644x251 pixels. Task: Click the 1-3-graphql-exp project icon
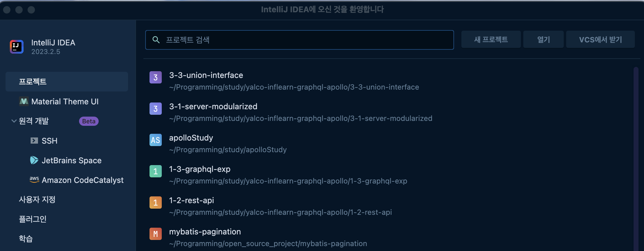coord(156,171)
